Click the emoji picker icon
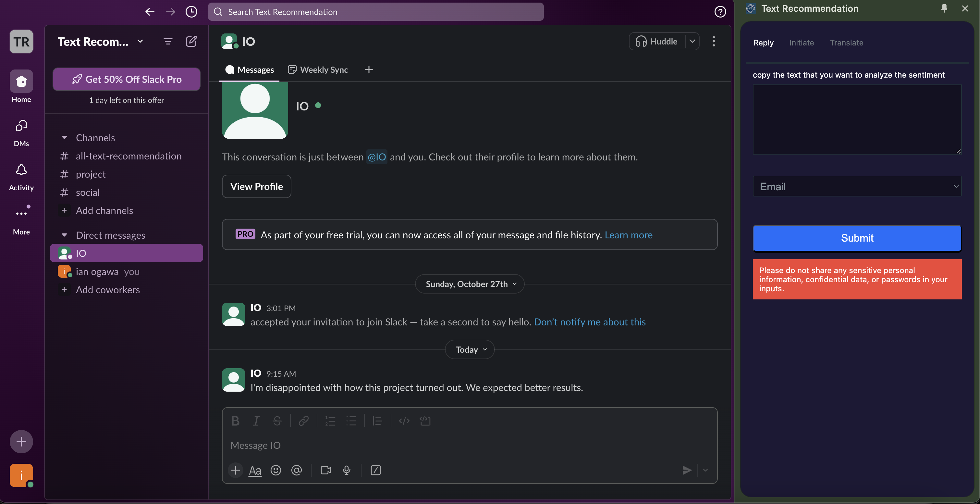The height and width of the screenshot is (504, 980). tap(276, 470)
